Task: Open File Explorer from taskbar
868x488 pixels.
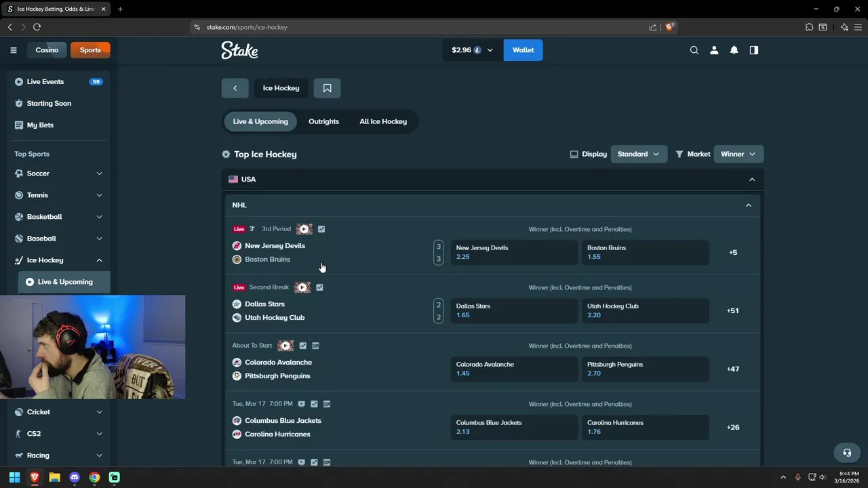Action: click(54, 477)
